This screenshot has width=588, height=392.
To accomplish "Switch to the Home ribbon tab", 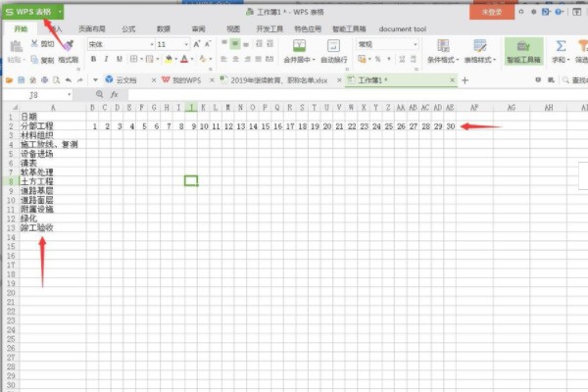I will coord(21,28).
